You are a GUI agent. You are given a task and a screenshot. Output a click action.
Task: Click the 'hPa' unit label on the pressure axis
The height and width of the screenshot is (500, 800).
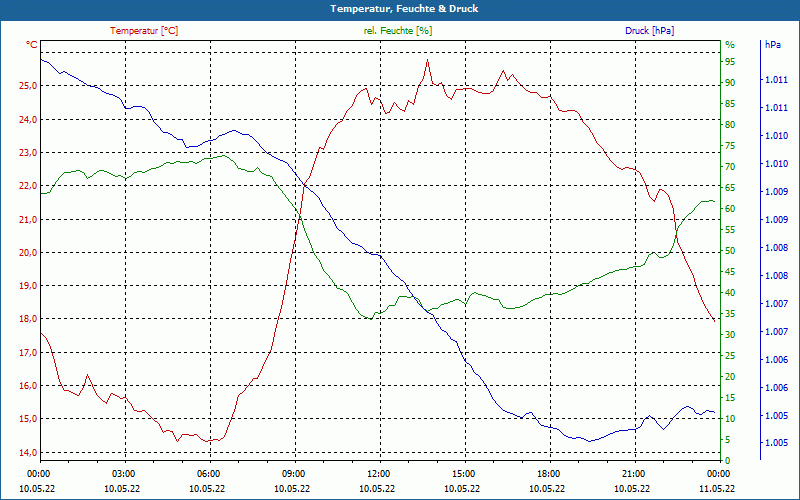pos(772,45)
